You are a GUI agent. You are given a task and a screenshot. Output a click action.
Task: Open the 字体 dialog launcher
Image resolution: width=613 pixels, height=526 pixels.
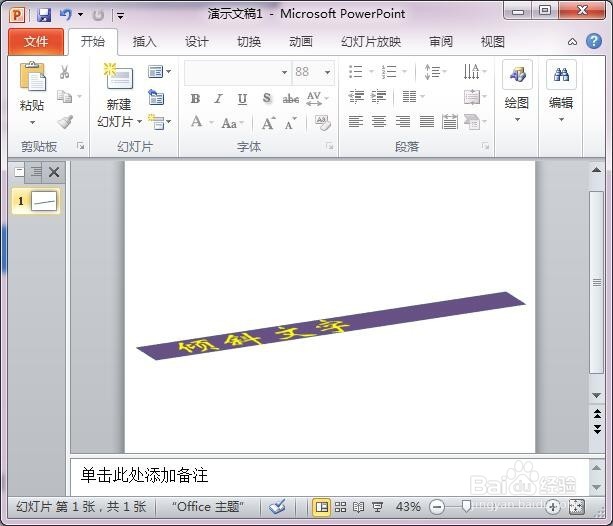pyautogui.click(x=330, y=146)
